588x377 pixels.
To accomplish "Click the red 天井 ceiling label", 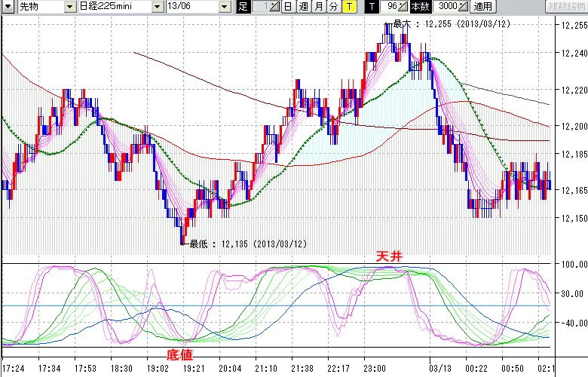I will click(390, 257).
